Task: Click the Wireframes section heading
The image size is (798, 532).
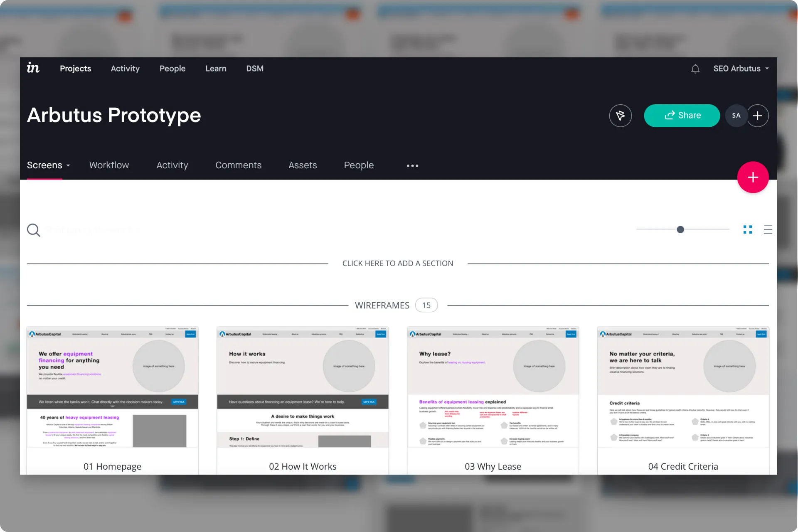Action: (382, 305)
